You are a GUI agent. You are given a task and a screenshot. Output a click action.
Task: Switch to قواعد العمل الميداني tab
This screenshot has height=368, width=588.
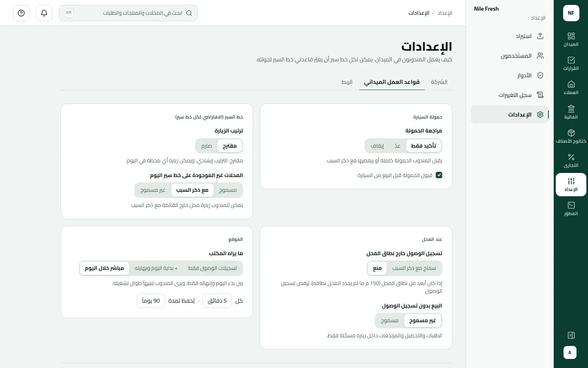point(392,82)
